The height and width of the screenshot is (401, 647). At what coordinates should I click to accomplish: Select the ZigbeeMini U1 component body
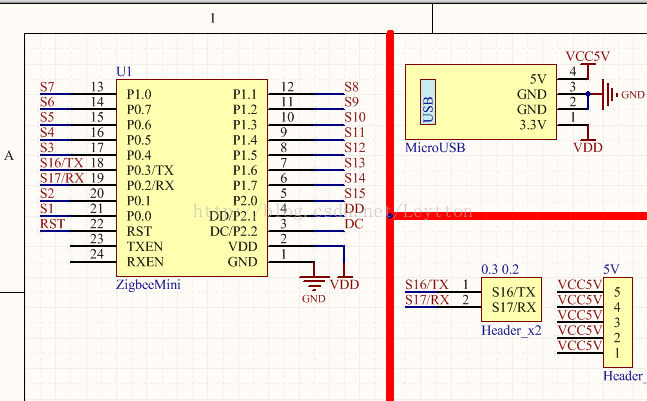190,178
